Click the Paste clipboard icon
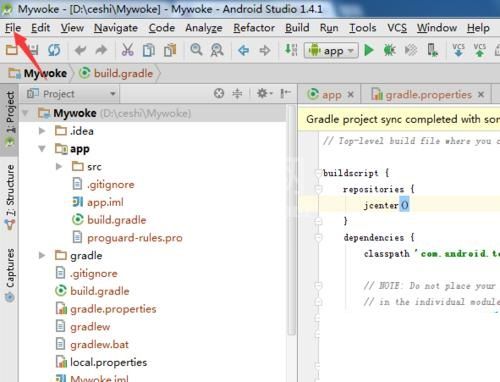This screenshot has height=382, width=500. click(x=170, y=50)
